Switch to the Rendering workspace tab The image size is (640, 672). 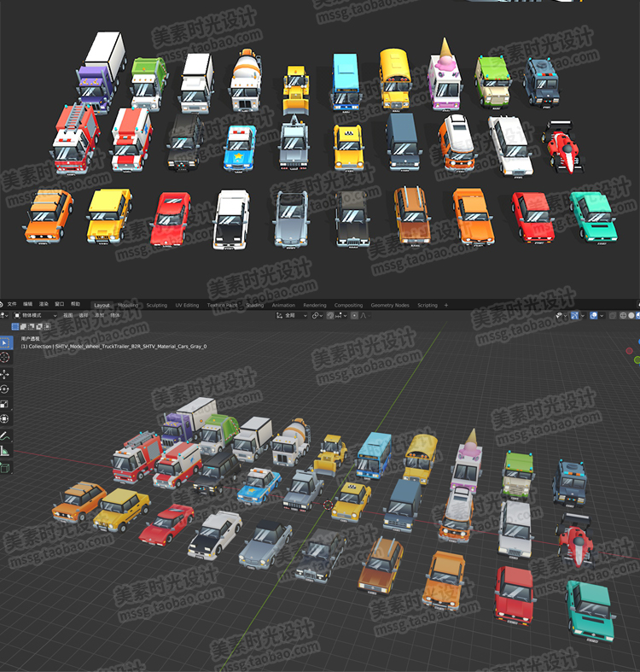click(315, 305)
